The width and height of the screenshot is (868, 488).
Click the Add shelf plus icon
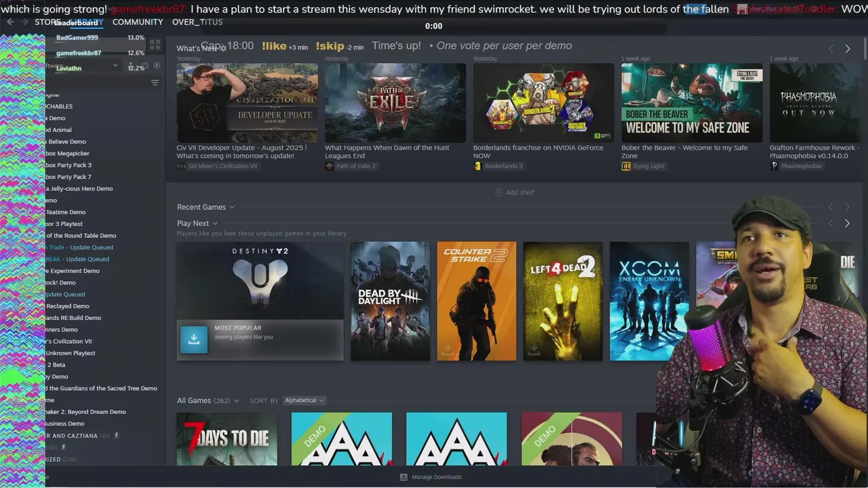pyautogui.click(x=499, y=192)
